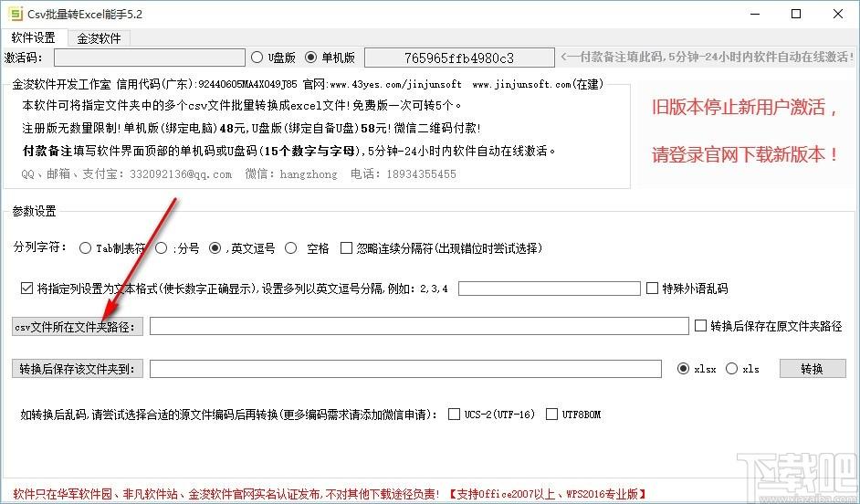Screen dimensions: 860x504
Task: Click the www.jinjunsoft.com(在建) text
Action: (538, 85)
